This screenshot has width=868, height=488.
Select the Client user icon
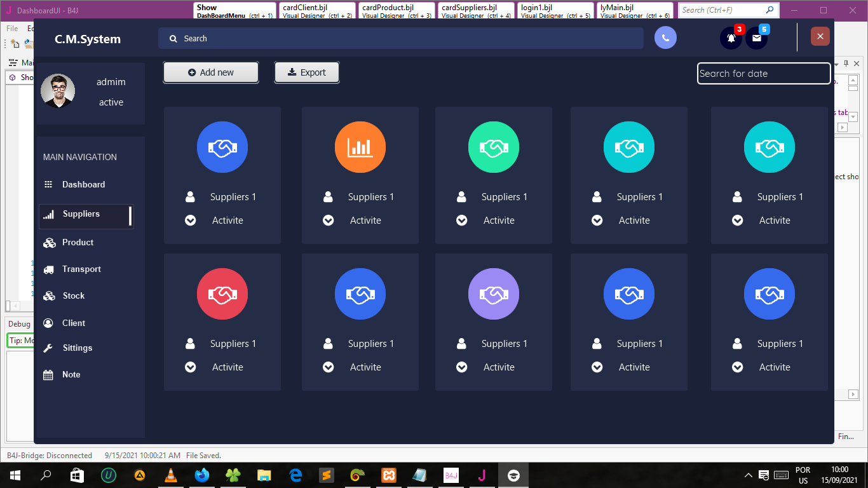click(x=48, y=323)
